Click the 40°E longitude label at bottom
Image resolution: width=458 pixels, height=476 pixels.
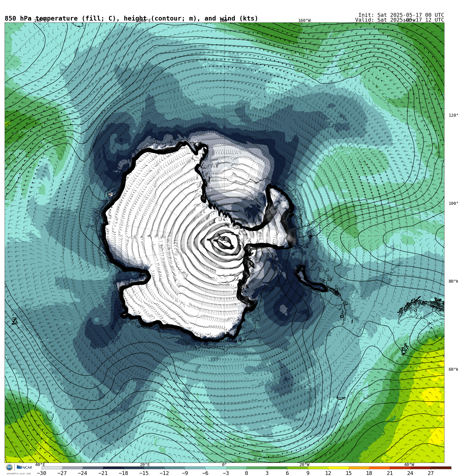pos(40,465)
